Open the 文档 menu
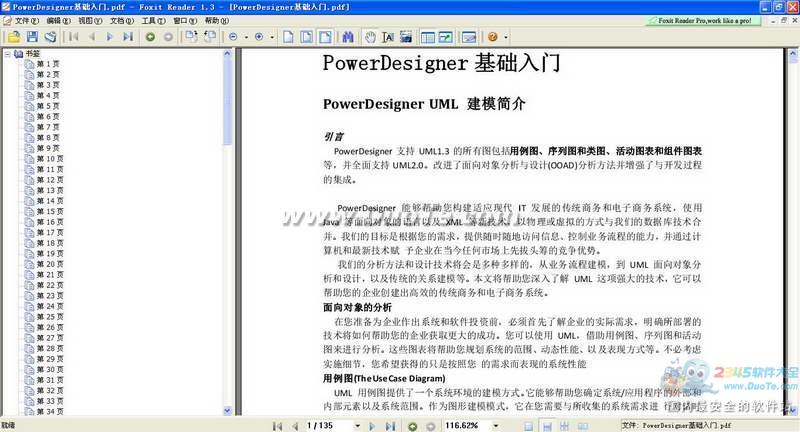Image resolution: width=800 pixels, height=432 pixels. point(122,21)
